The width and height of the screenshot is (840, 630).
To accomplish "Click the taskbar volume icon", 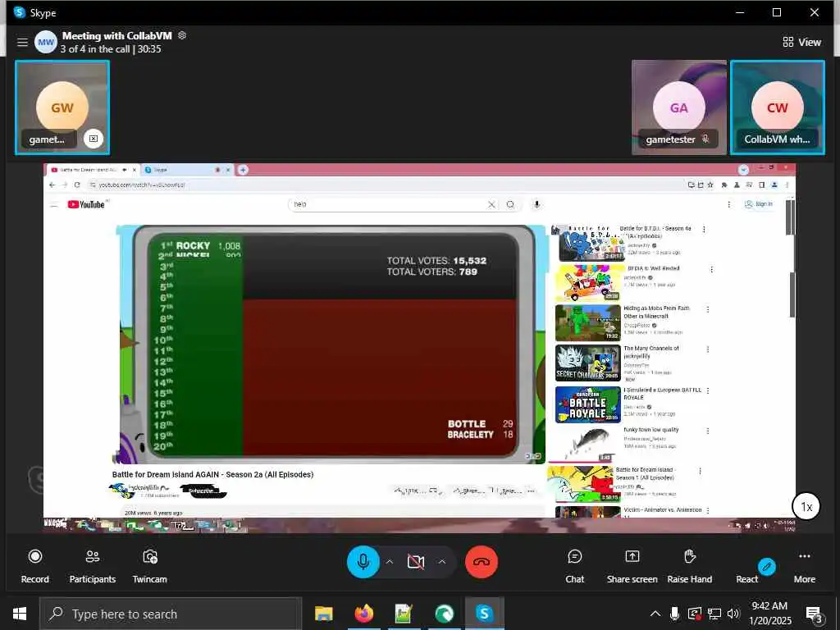I will click(733, 614).
